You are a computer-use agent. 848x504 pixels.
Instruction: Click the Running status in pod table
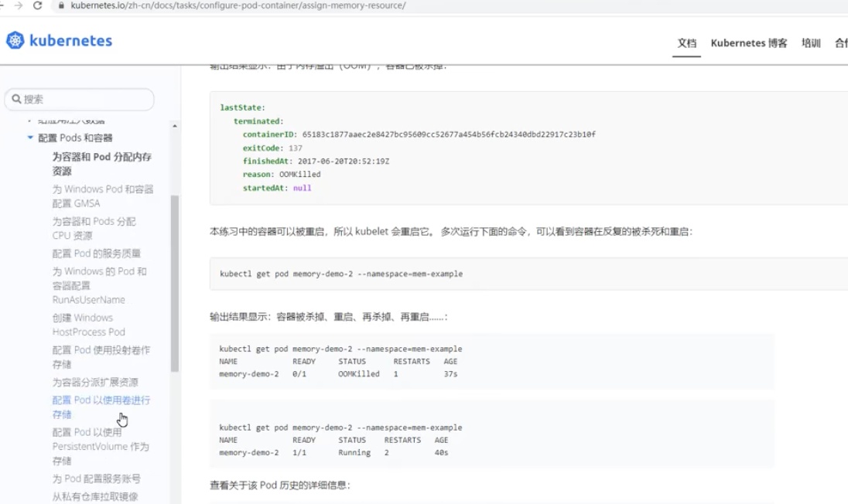[x=354, y=453]
